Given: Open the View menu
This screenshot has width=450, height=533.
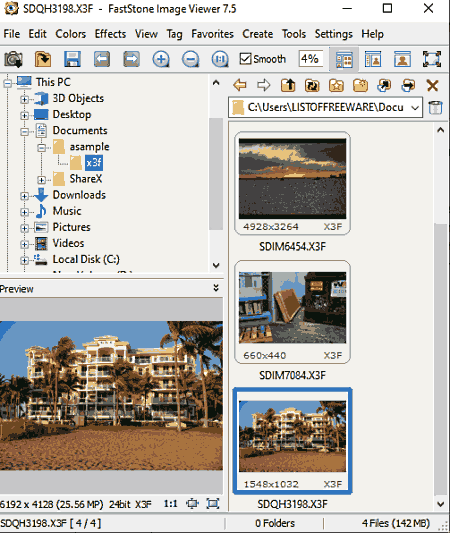Looking at the screenshot, I should pyautogui.click(x=146, y=34).
